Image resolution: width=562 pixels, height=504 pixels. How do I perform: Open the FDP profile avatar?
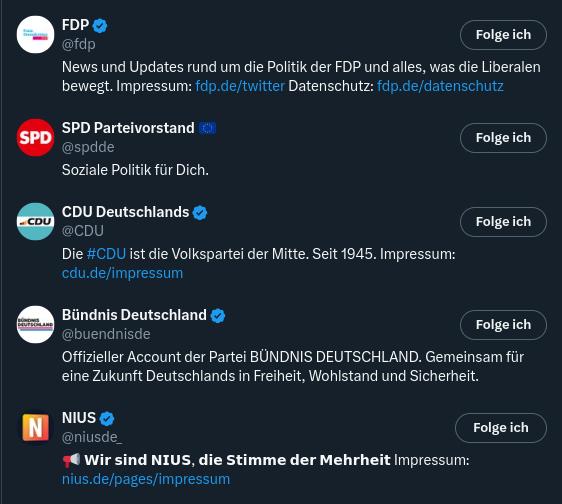click(x=35, y=35)
